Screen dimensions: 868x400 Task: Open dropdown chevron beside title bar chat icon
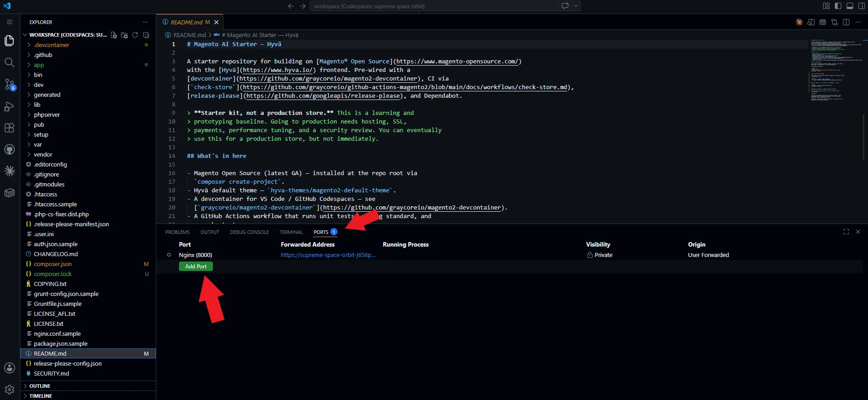[576, 6]
